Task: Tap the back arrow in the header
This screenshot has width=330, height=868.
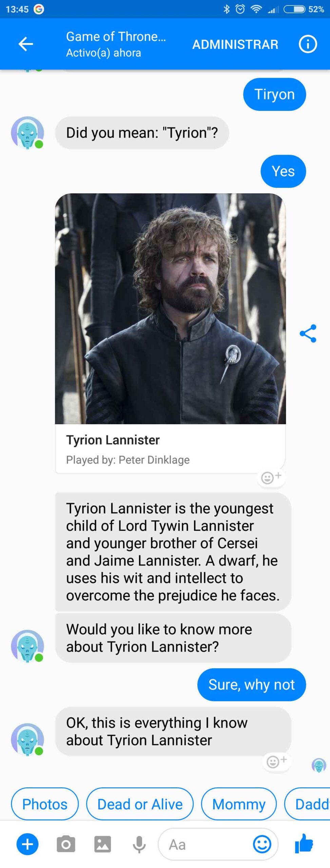Action: (26, 44)
